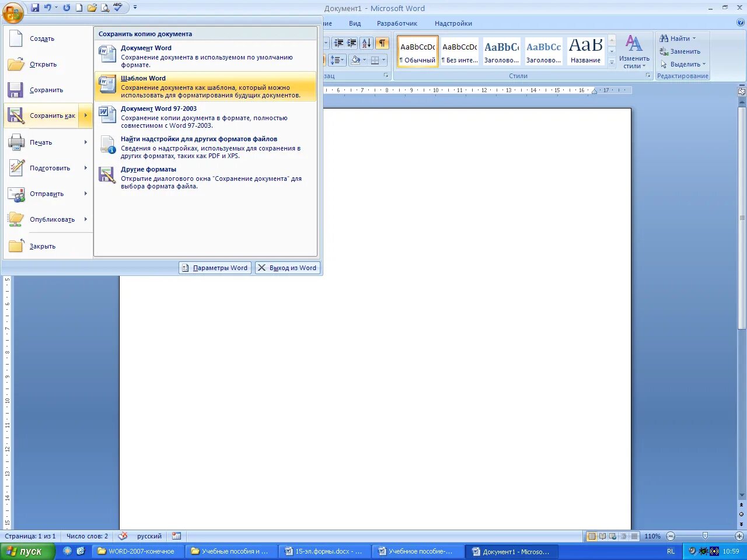Choose Подготовить in the Office menu
The height and width of the screenshot is (560, 747).
coord(48,168)
